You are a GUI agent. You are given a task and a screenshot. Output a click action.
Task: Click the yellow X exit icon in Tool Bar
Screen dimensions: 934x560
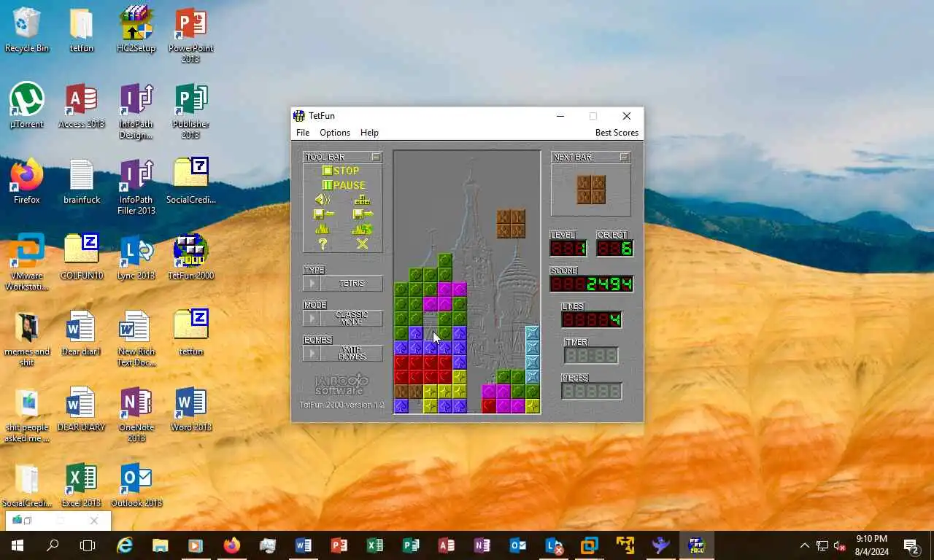(x=362, y=244)
